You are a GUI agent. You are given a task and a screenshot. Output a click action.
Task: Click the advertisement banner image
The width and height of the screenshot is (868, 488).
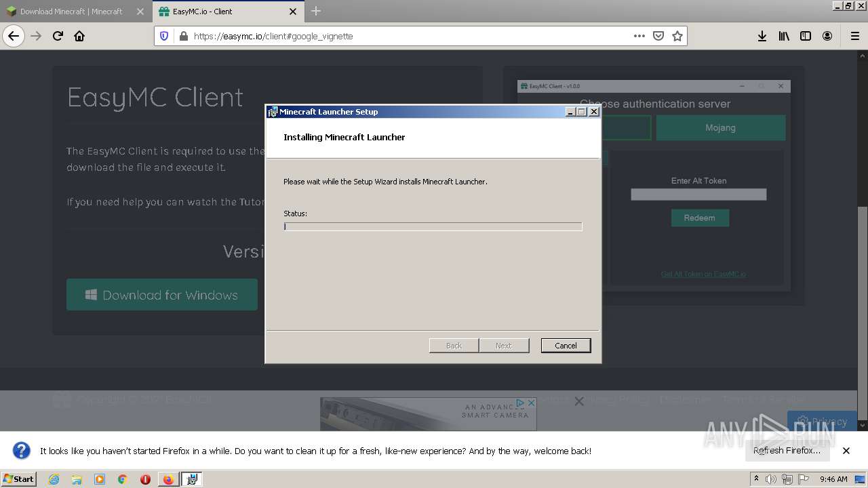click(x=429, y=414)
